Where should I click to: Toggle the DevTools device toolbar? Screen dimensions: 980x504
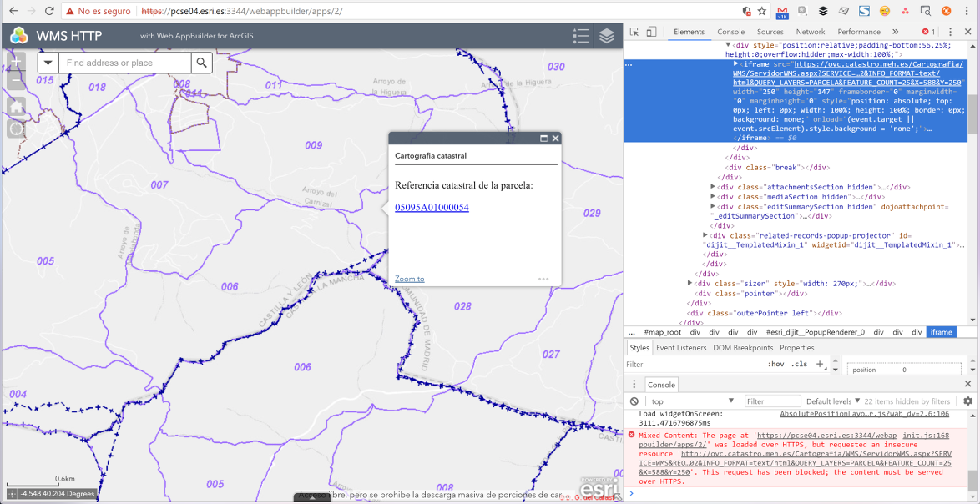tap(650, 32)
